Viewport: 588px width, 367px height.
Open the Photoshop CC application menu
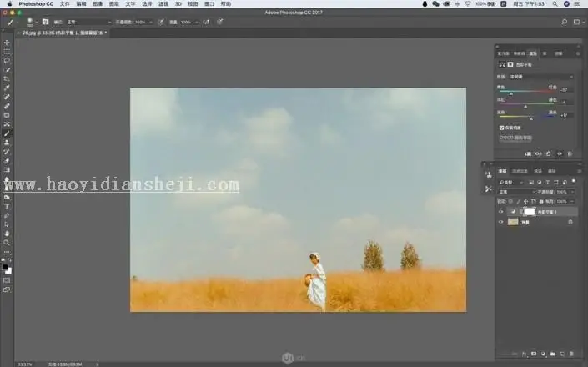pyautogui.click(x=36, y=3)
